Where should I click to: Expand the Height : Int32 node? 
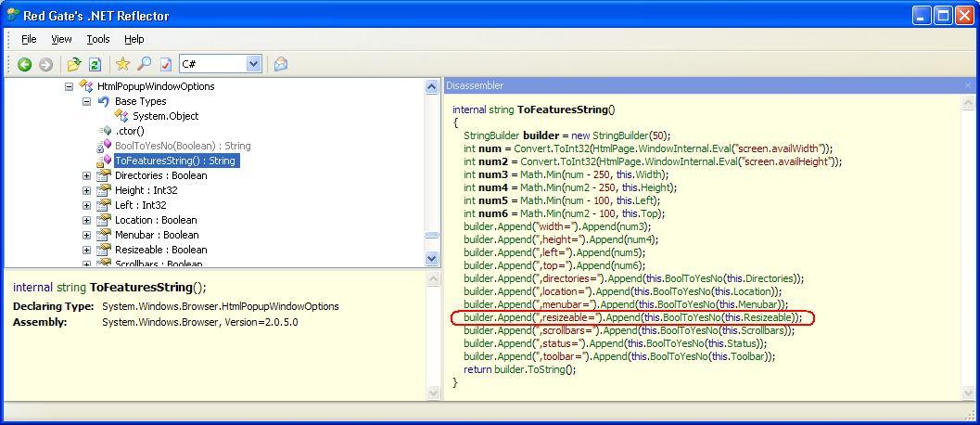(x=87, y=191)
